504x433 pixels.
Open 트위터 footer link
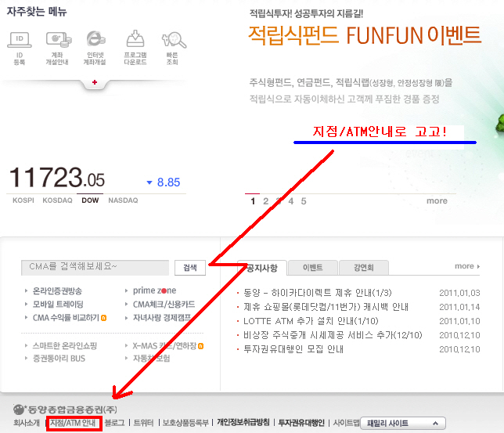[x=143, y=423]
